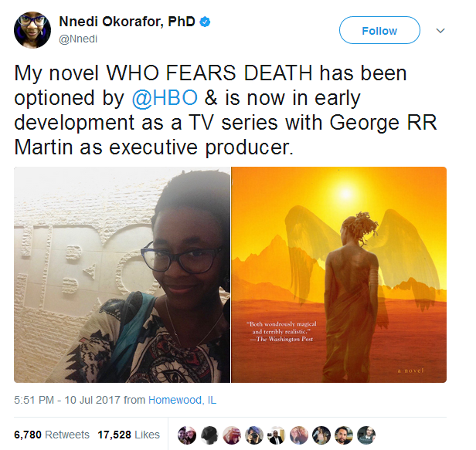
Task: Expand the tweet options chevron
Action: coord(440,31)
